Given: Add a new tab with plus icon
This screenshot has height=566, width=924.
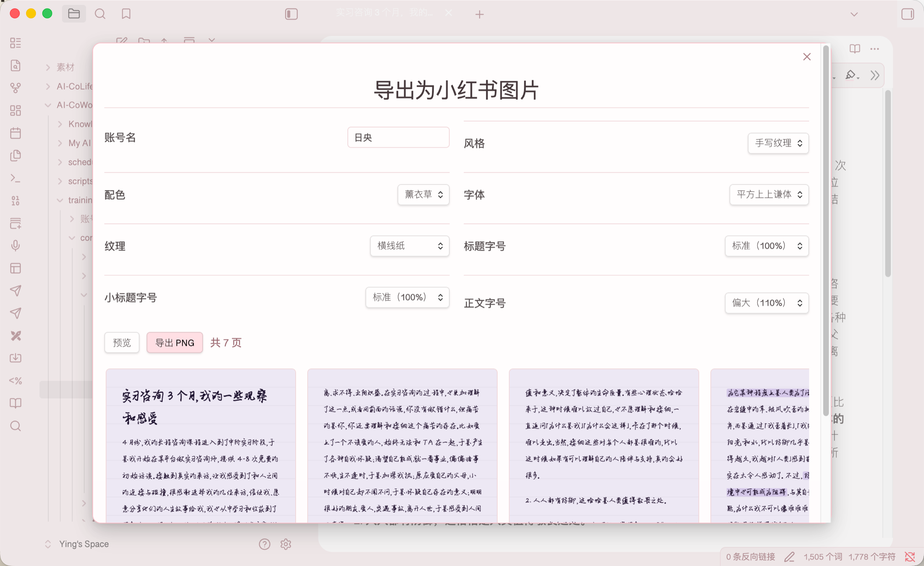Looking at the screenshot, I should pyautogui.click(x=480, y=14).
